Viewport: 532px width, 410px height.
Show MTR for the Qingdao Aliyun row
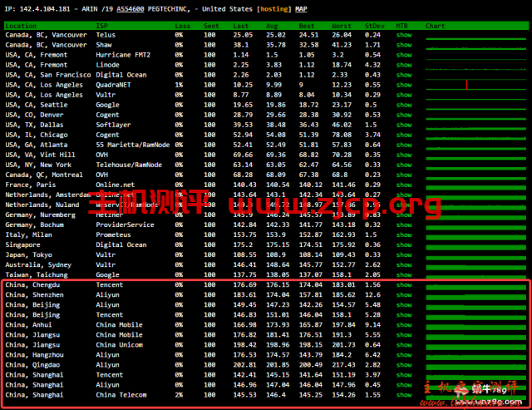[404, 365]
